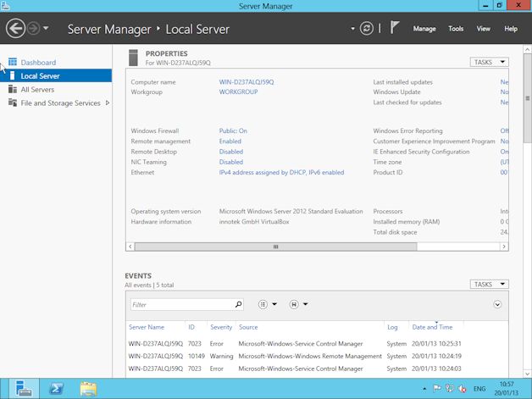Expand File and Storage Services

pos(108,103)
